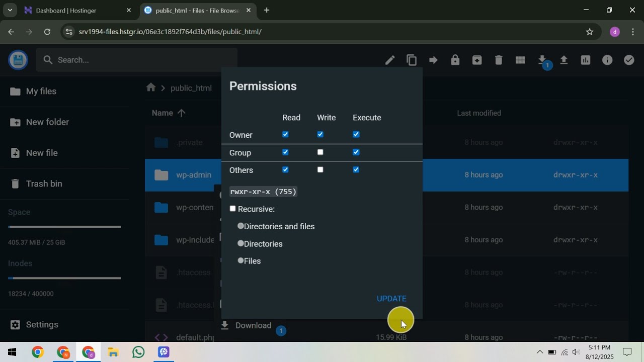Toggle Owner Execute permission checkbox

(x=356, y=134)
